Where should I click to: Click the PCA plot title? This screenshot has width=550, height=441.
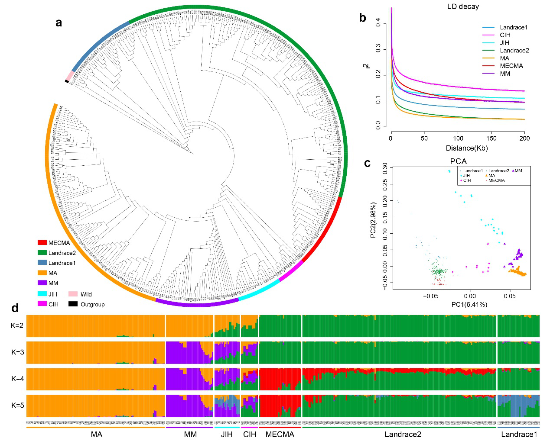458,161
